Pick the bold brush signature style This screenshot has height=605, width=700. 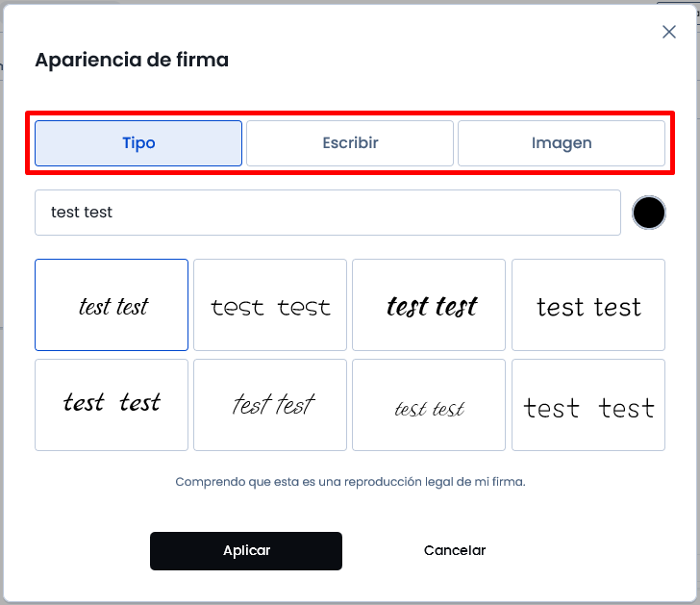pos(429,305)
